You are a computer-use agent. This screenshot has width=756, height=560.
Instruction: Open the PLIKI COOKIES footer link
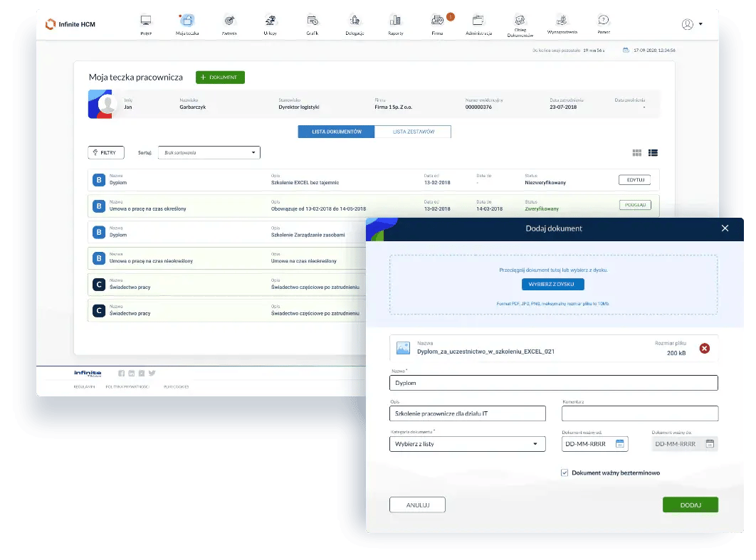point(176,386)
